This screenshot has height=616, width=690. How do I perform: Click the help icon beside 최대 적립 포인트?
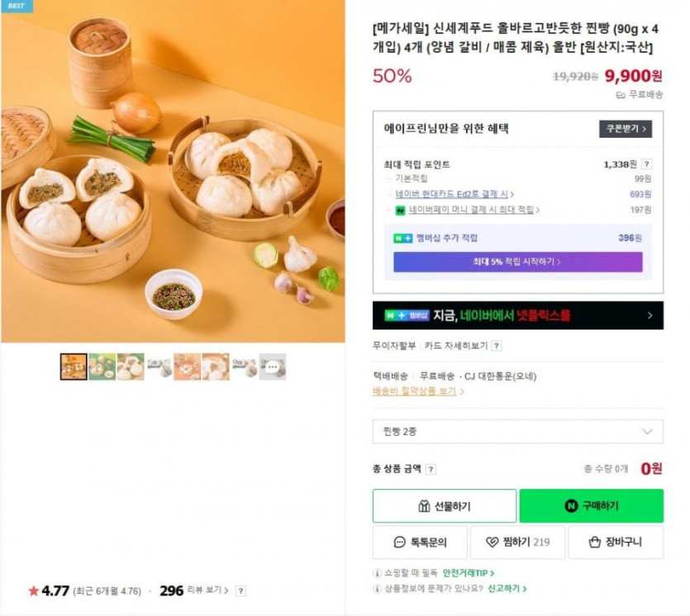(x=646, y=164)
